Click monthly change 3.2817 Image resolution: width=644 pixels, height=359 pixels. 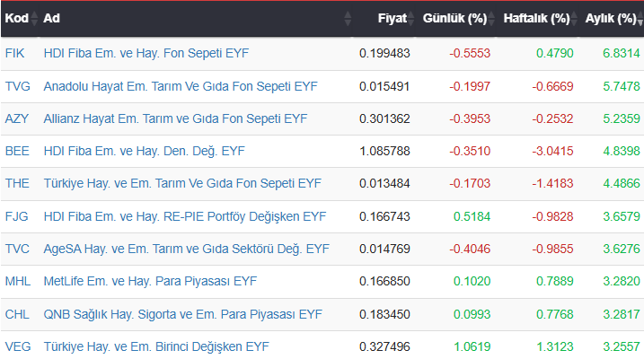(x=622, y=315)
